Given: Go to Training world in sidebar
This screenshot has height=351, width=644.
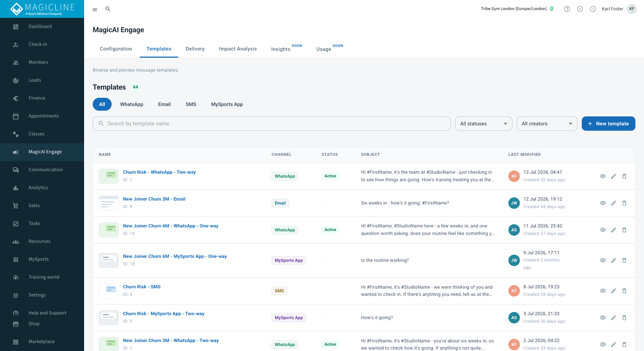Looking at the screenshot, I should tap(42, 277).
